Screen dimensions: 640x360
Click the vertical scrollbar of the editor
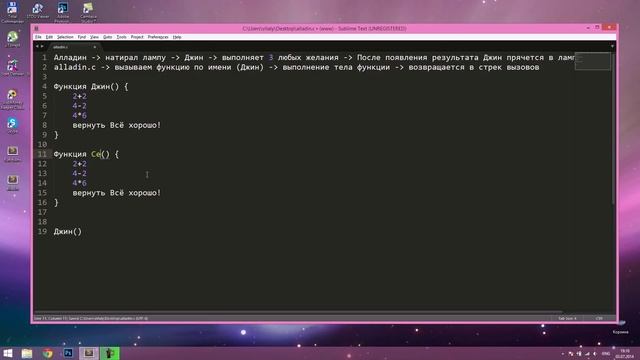(x=613, y=129)
